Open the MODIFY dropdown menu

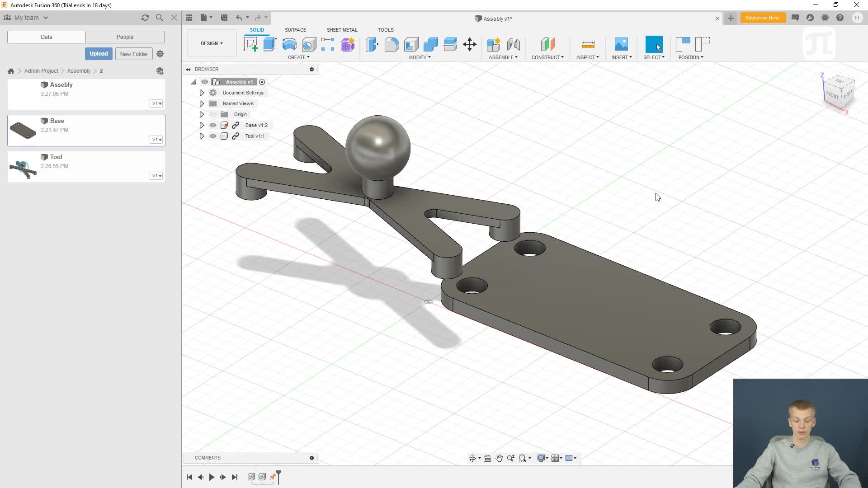(420, 57)
